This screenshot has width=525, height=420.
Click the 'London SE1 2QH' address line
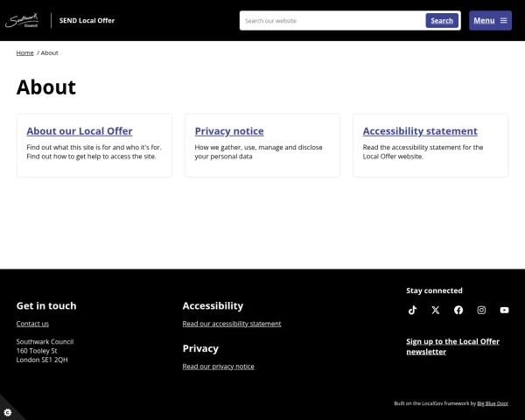(x=42, y=360)
